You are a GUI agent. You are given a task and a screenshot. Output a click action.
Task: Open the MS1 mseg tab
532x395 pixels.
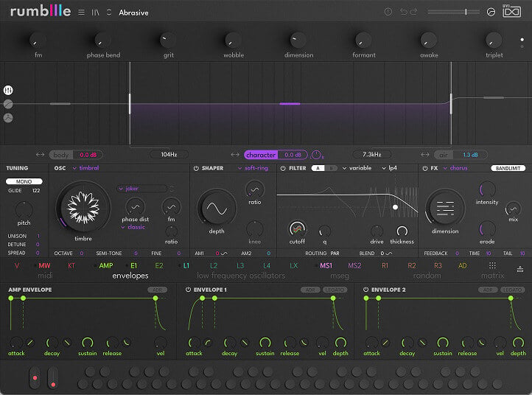[x=326, y=266]
